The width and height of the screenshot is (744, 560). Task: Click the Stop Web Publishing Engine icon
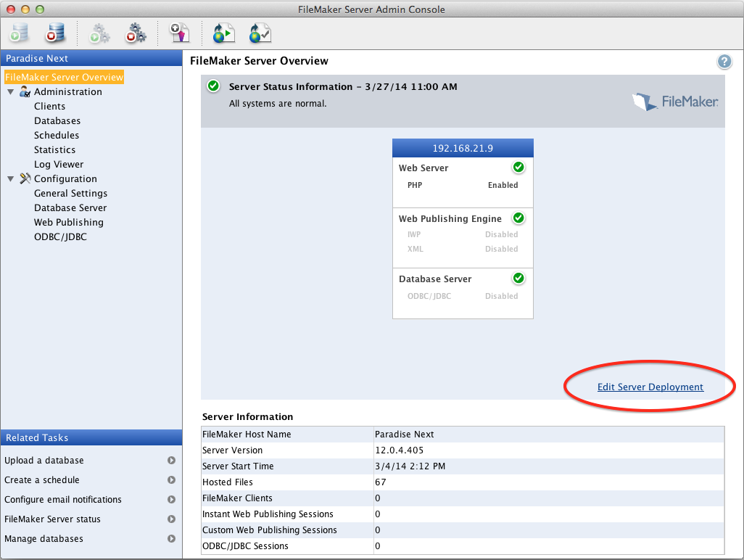point(136,33)
